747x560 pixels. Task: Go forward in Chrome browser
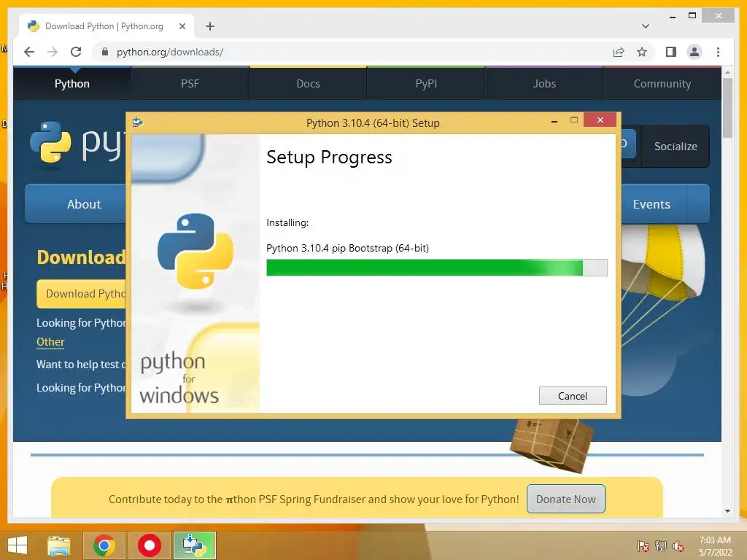53,52
